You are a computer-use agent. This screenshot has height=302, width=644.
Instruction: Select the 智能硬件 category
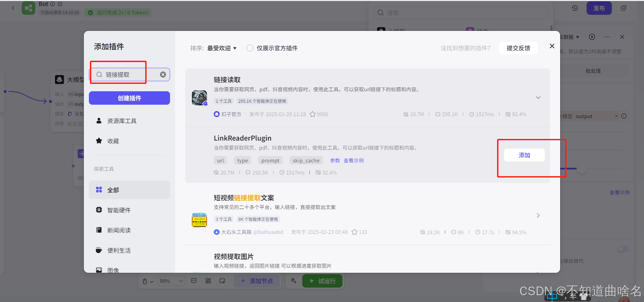click(129, 210)
